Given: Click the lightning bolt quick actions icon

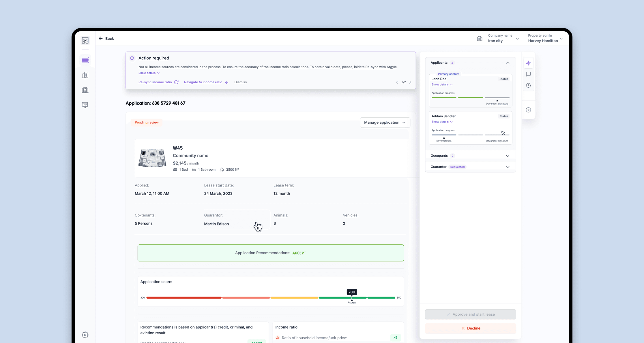Looking at the screenshot, I should pyautogui.click(x=528, y=63).
